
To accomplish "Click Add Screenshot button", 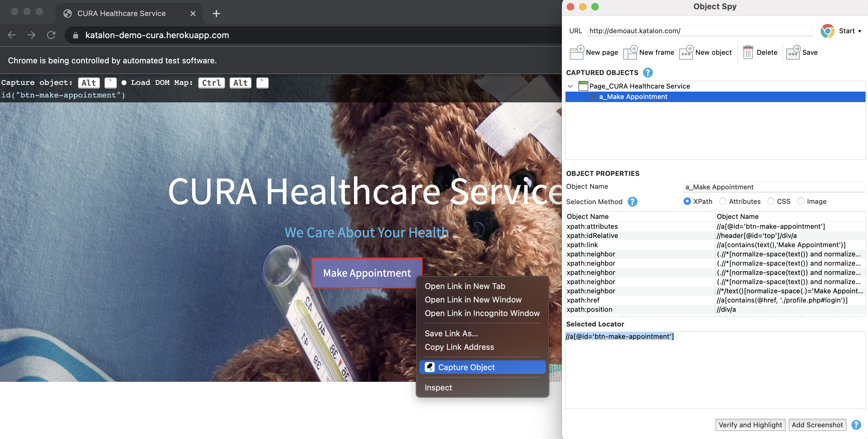I will (x=817, y=425).
